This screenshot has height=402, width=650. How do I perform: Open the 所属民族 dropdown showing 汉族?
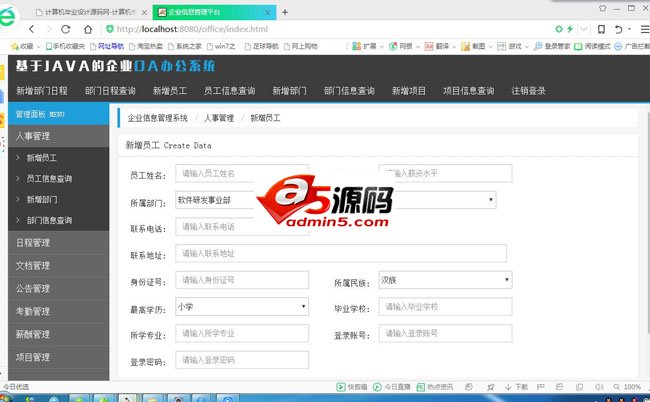[x=445, y=280]
